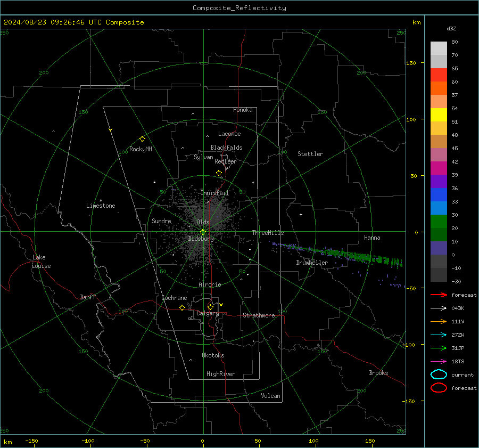This screenshot has height=448, width=479.
Task: Click the yellow diamond marker beside RockyMH
Action: click(x=142, y=139)
